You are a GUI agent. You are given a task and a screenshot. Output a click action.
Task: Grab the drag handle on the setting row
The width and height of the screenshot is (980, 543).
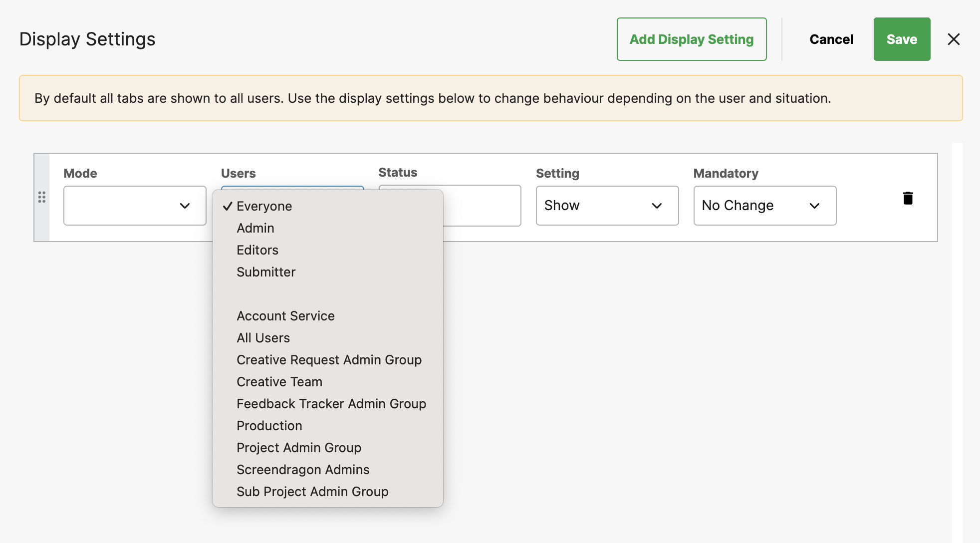tap(42, 197)
